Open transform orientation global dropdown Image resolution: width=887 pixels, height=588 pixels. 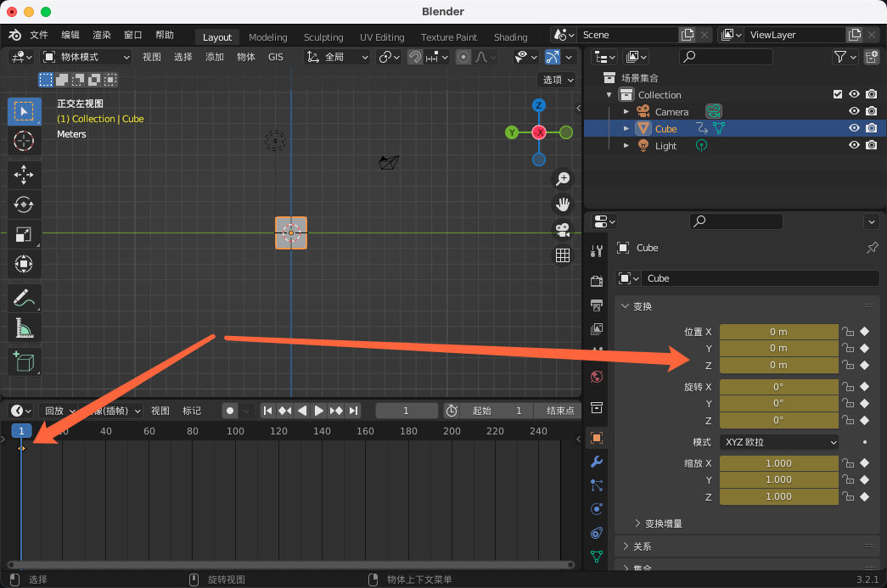click(337, 57)
